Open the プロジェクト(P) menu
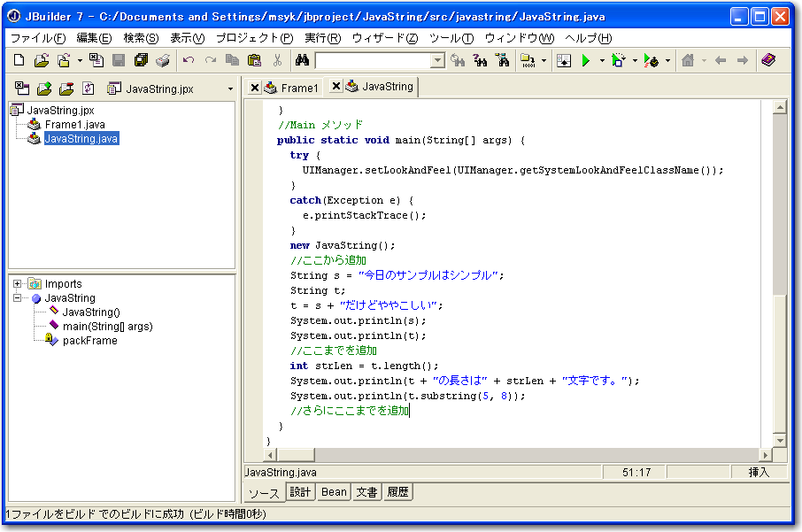Screen dimensions: 802x532 [254, 38]
